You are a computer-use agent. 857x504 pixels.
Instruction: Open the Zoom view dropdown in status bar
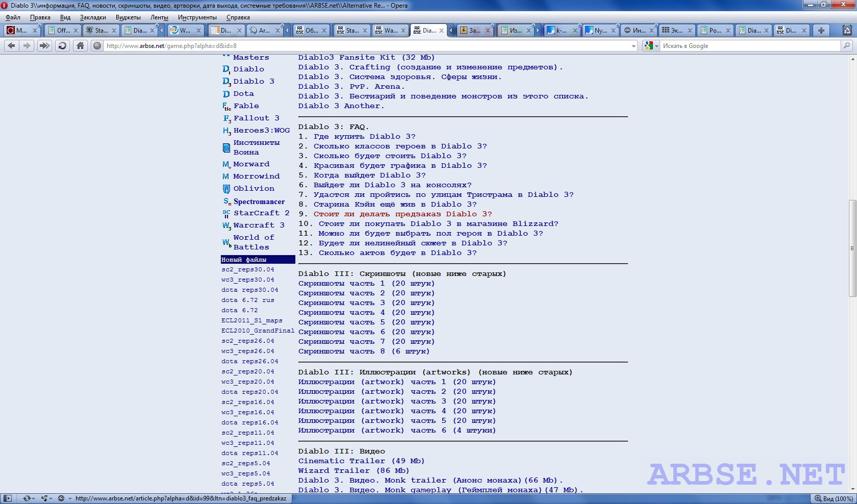pyautogui.click(x=834, y=498)
